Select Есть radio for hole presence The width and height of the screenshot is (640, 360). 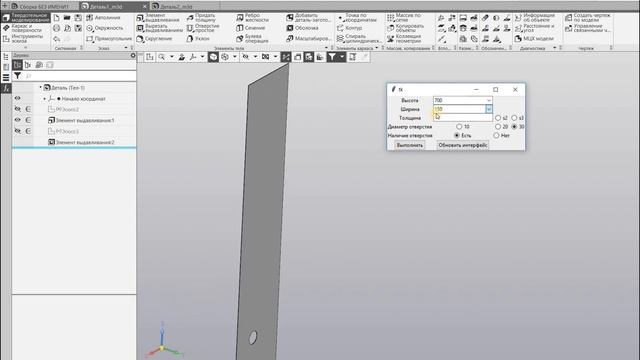[457, 135]
